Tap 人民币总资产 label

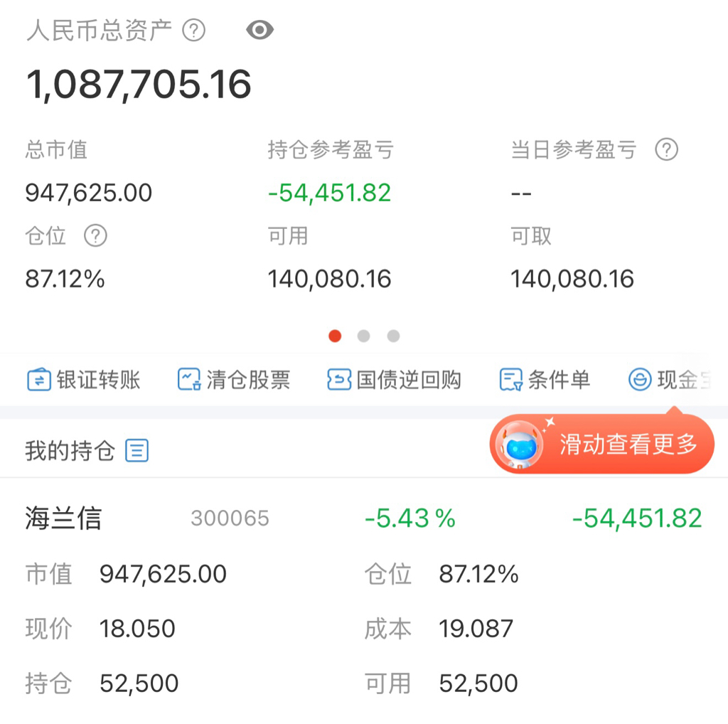click(100, 31)
